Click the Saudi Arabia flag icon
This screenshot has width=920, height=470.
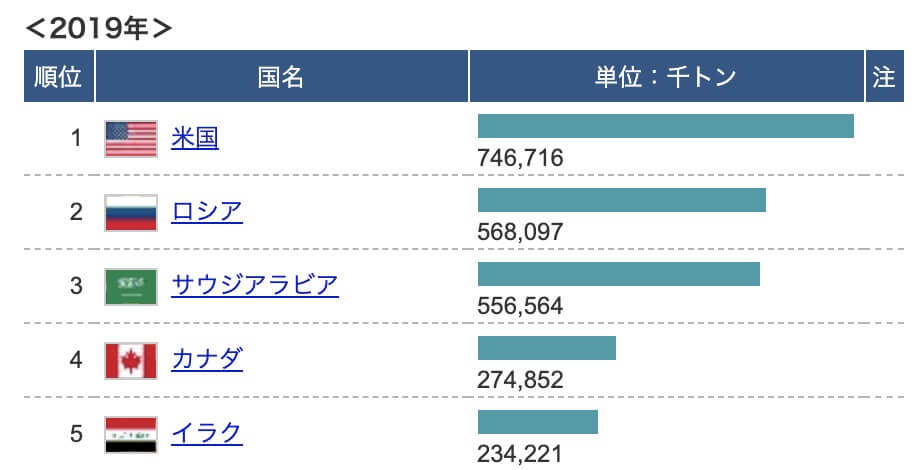click(131, 287)
